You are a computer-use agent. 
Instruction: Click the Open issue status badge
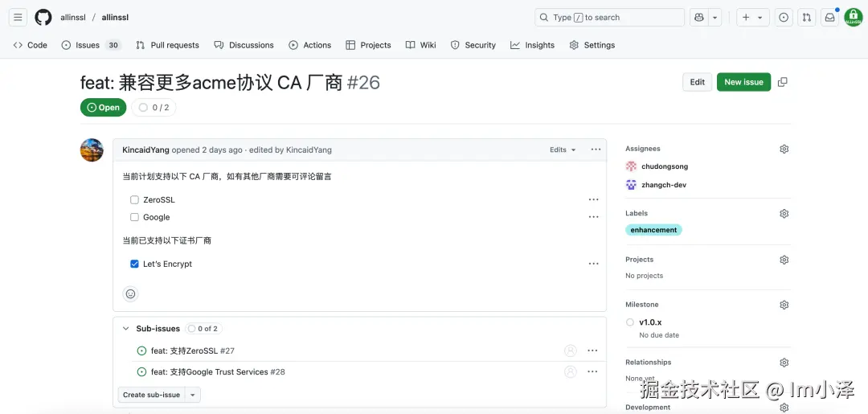103,108
